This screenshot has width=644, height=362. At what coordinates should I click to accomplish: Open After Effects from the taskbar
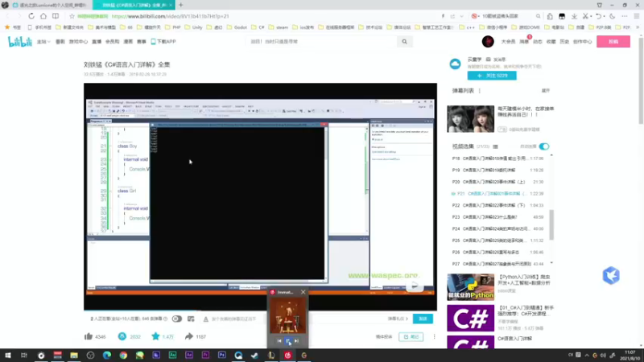189,355
